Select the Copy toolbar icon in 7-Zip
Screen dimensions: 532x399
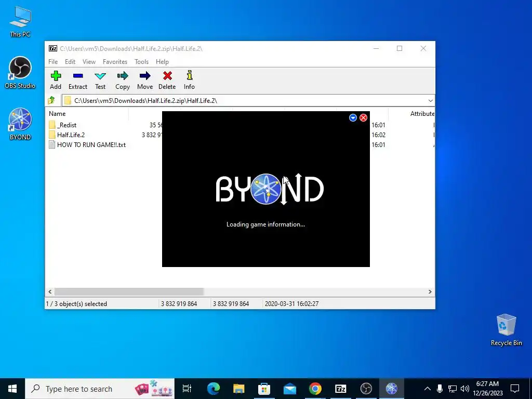[x=123, y=81]
